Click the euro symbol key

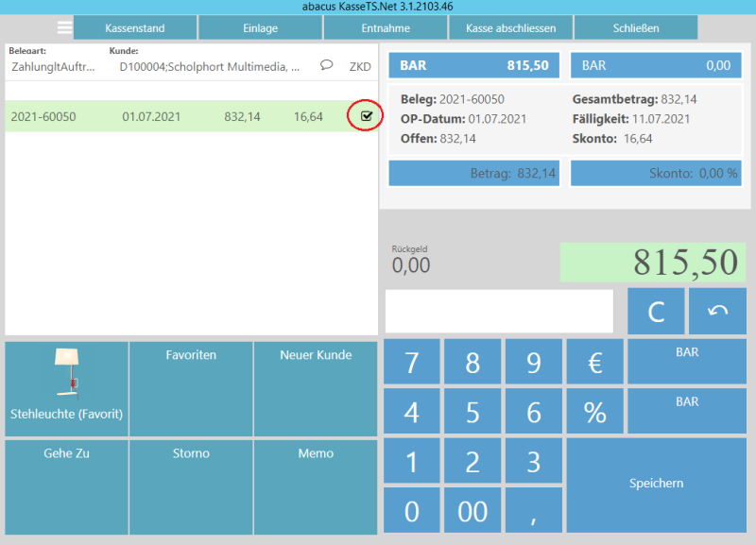tap(594, 362)
